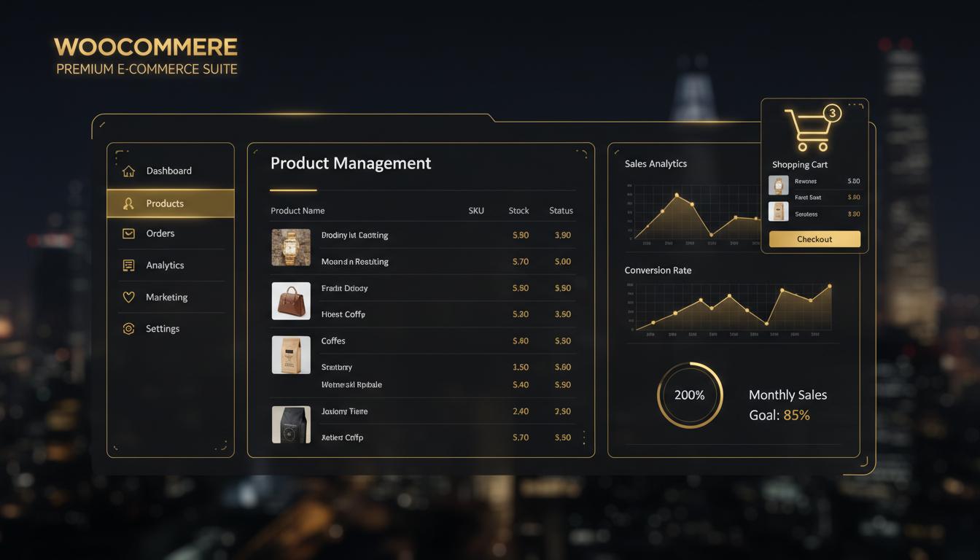Image resolution: width=980 pixels, height=560 pixels.
Task: Sort by the Stock column header
Action: point(518,211)
